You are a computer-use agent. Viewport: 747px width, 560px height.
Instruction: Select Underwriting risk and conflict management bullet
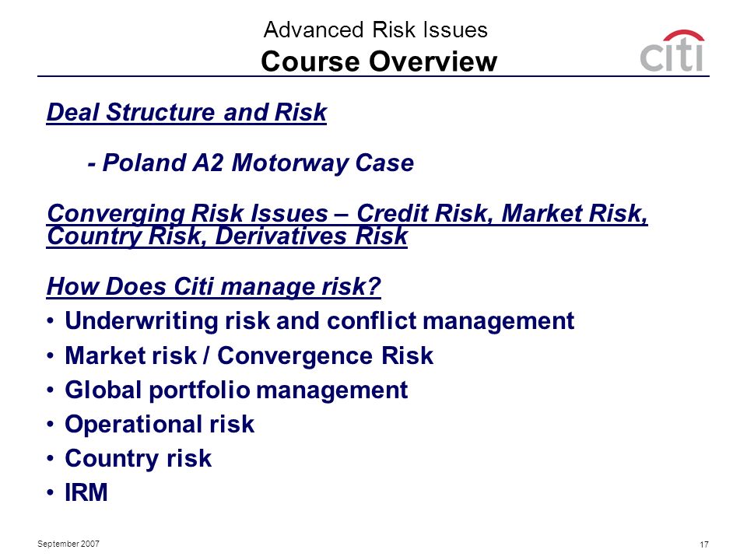point(319,320)
